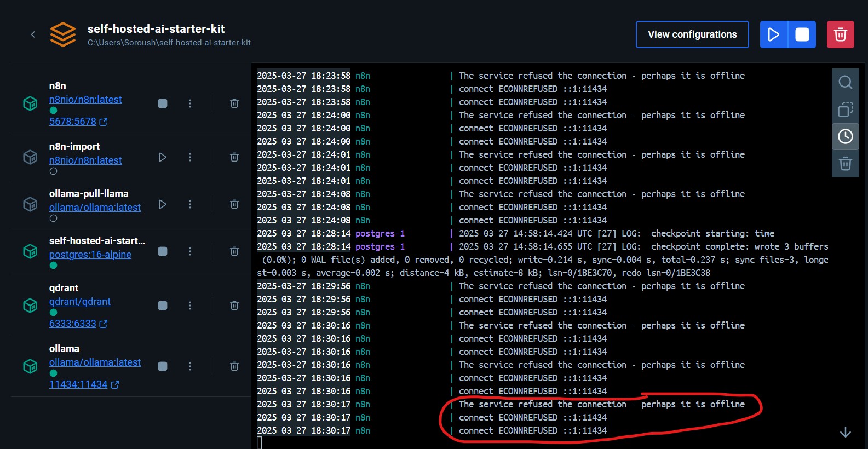
Task: Select the n8n container name
Action: coord(58,86)
